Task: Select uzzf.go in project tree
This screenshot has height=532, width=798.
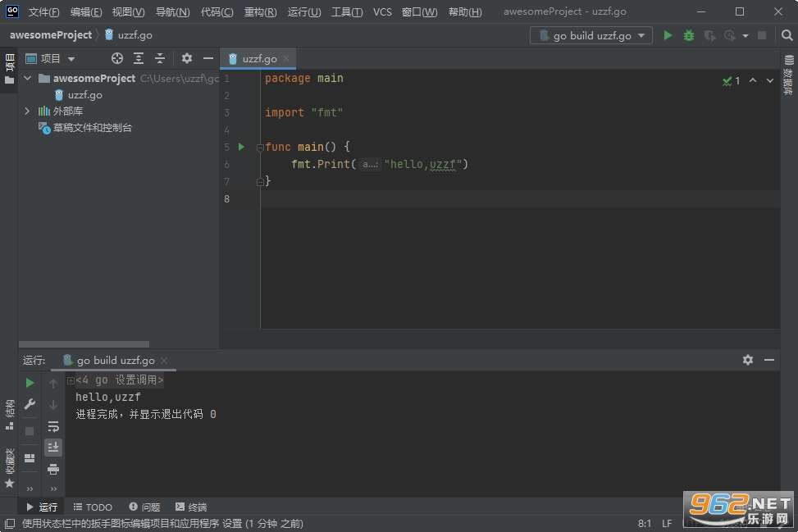Action: click(79, 94)
